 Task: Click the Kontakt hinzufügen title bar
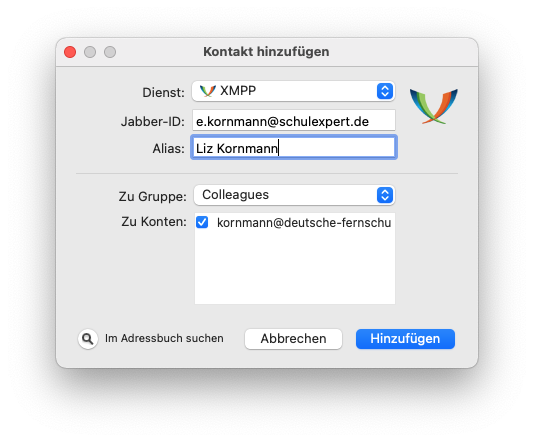pyautogui.click(x=266, y=52)
